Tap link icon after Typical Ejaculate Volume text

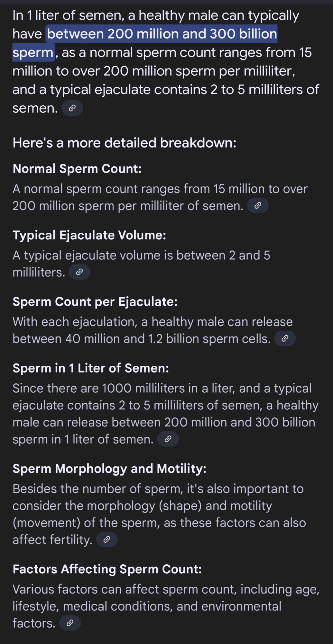(79, 272)
